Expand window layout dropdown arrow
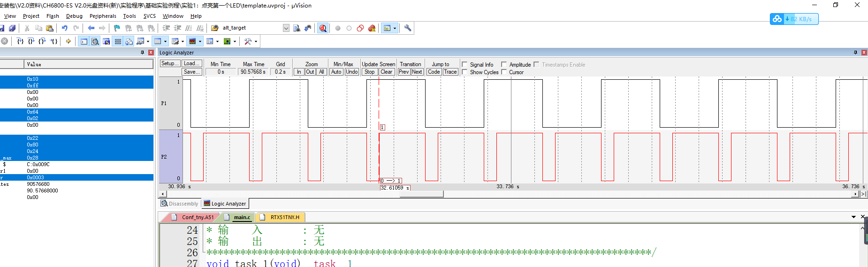Viewport: 868px width, 267px height. click(x=395, y=28)
